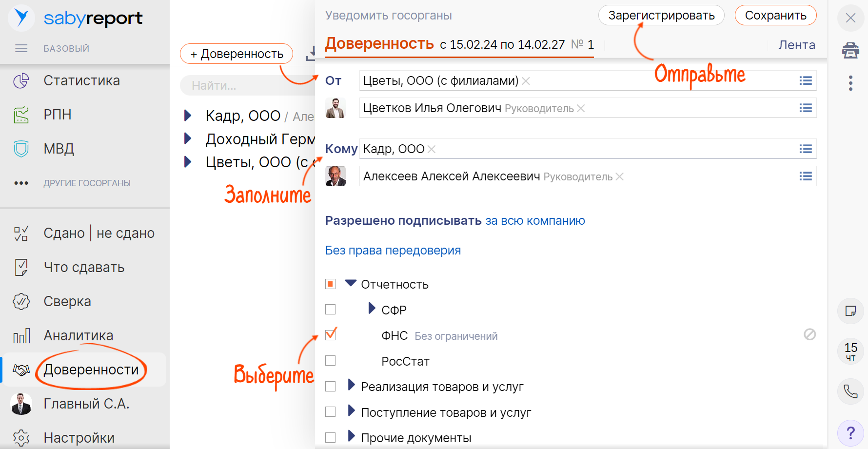Expand Реализация товаров и услуг
This screenshot has width=868, height=449.
click(351, 385)
